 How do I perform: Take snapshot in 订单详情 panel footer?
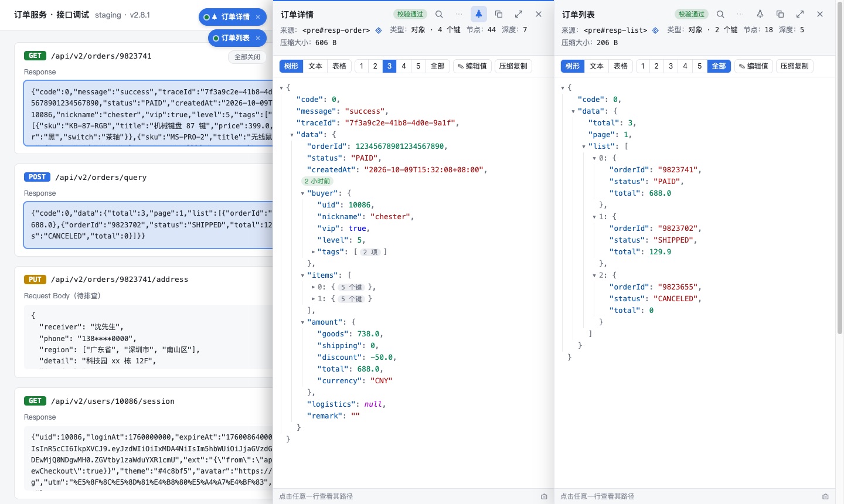pyautogui.click(x=544, y=496)
